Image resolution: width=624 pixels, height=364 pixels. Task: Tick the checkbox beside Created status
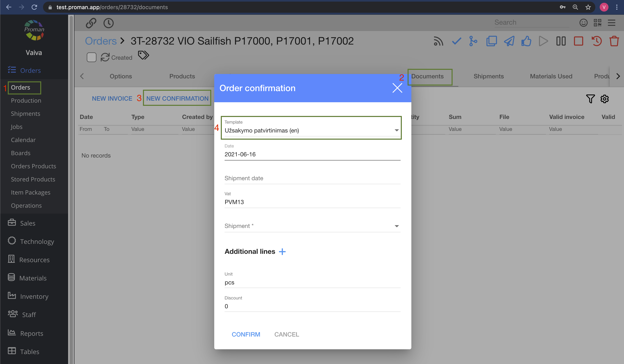tap(91, 57)
